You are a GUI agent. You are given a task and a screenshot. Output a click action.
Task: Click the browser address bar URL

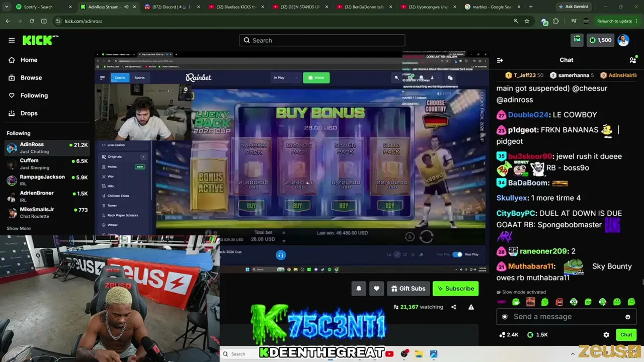(x=84, y=21)
